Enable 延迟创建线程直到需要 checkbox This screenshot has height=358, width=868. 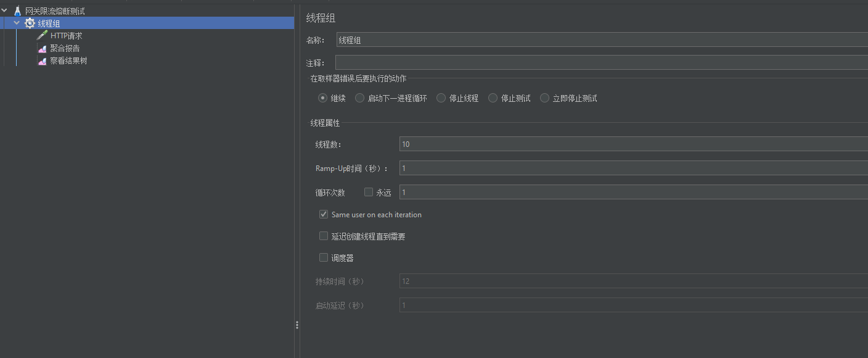click(324, 236)
